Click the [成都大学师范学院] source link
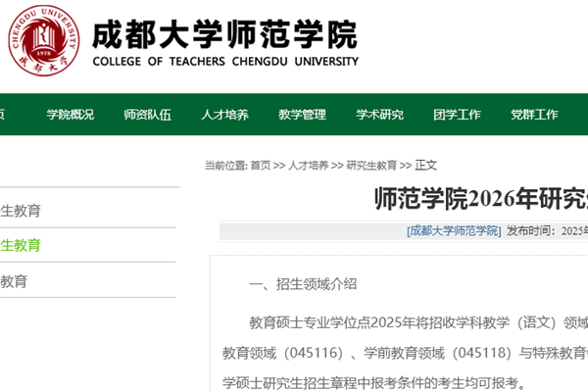This screenshot has height=392, width=588. (x=454, y=231)
